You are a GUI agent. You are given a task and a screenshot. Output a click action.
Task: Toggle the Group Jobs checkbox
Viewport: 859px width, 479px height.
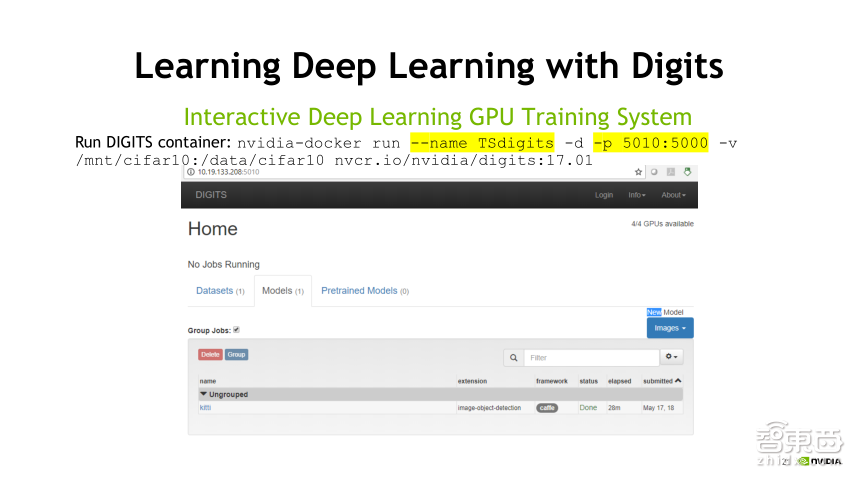[x=236, y=329]
